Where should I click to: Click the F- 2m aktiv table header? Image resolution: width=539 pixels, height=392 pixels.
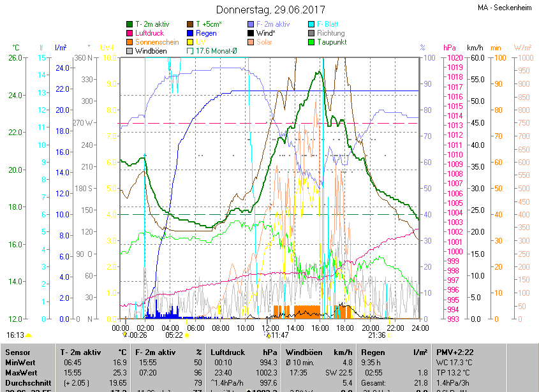[x=156, y=352]
